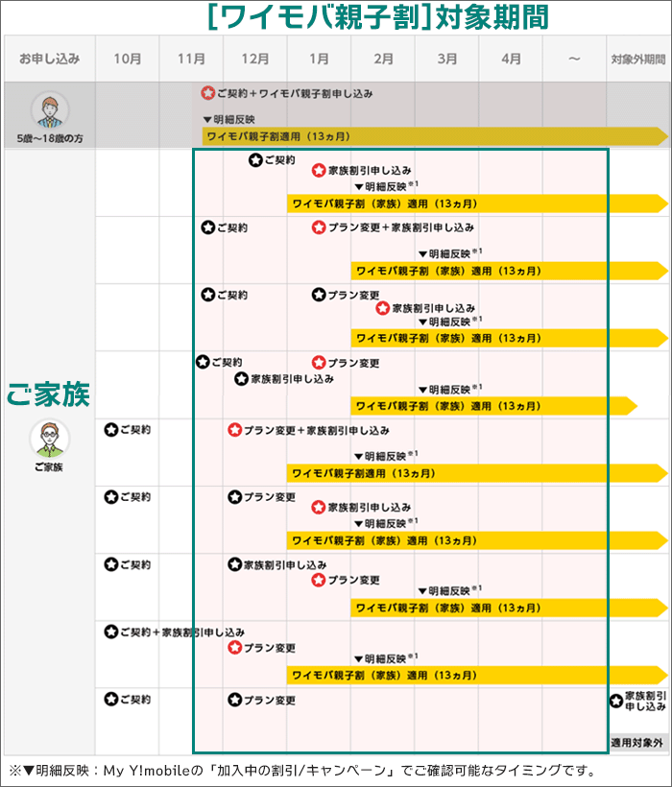Click the [ワイモバ親子割]対象期間 title
This screenshot has height=787, width=672.
(378, 16)
